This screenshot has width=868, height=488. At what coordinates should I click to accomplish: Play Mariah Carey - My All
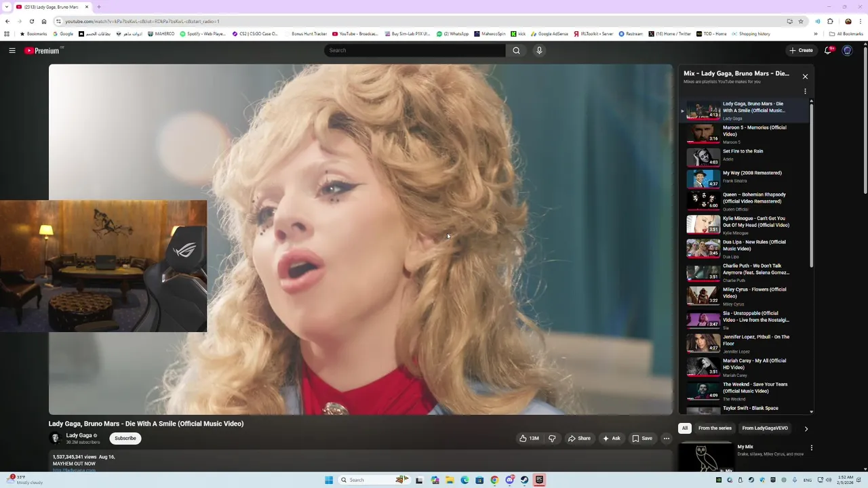(745, 367)
